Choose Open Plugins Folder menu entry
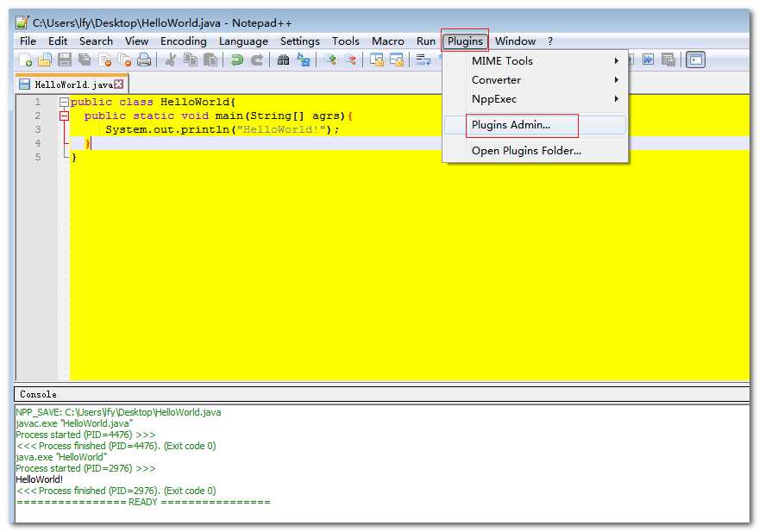 tap(536, 151)
